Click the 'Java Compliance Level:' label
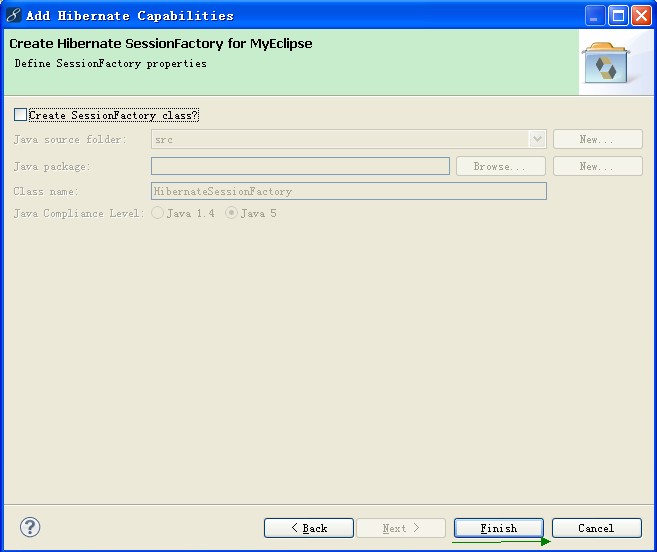Image resolution: width=657 pixels, height=552 pixels. click(x=79, y=213)
